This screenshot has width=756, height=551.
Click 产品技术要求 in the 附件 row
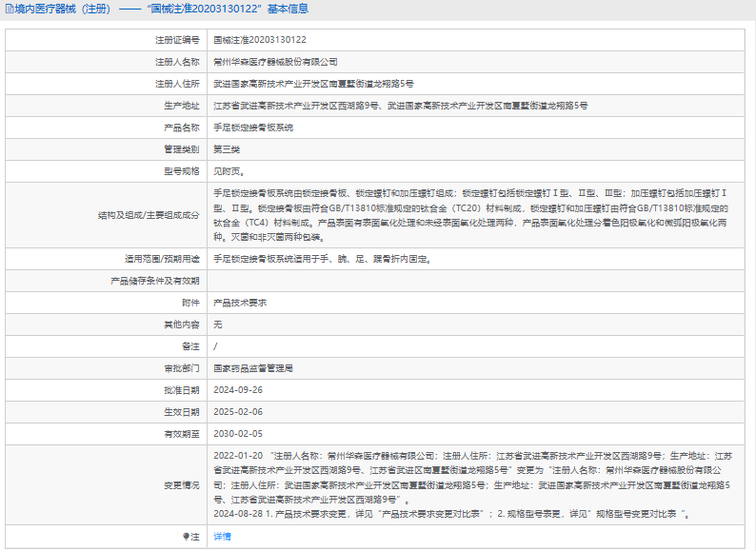point(240,303)
